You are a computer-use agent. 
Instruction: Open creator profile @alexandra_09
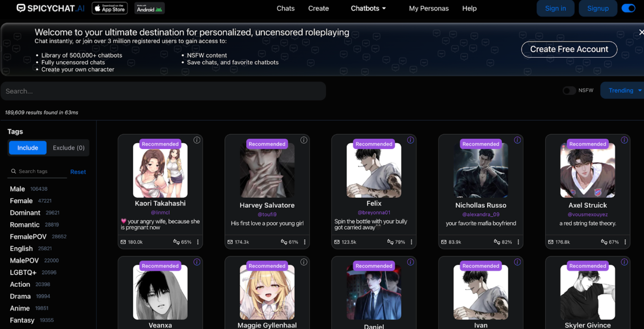point(481,214)
